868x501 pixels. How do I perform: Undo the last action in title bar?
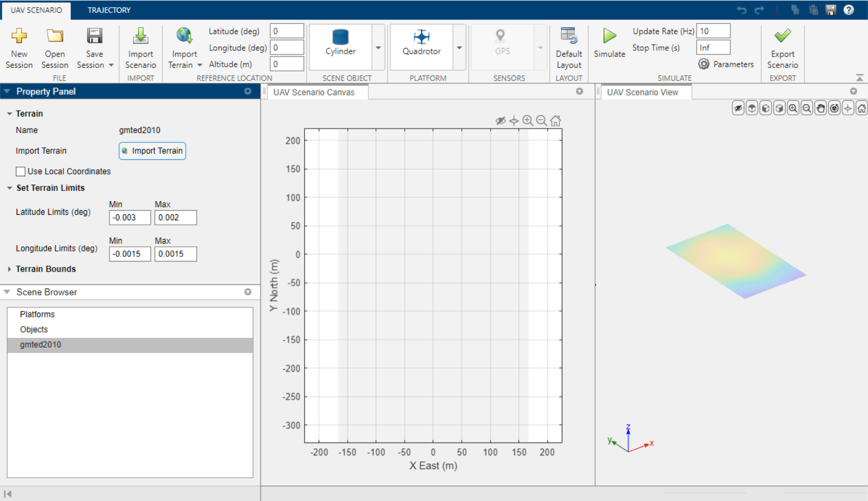742,10
